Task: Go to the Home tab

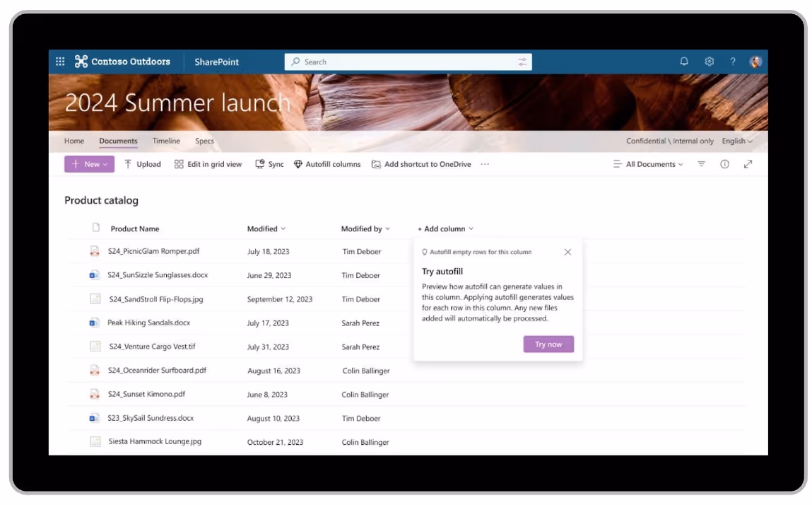Action: [74, 141]
